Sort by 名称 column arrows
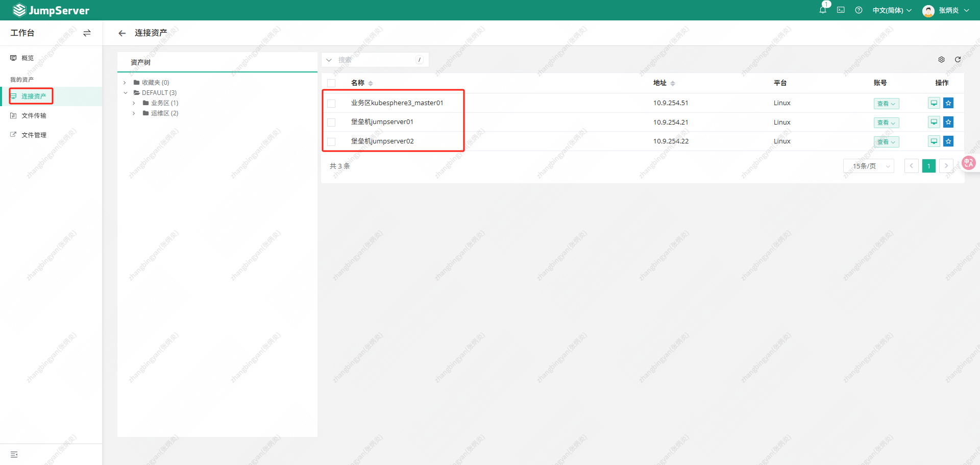The image size is (980, 465). click(371, 83)
